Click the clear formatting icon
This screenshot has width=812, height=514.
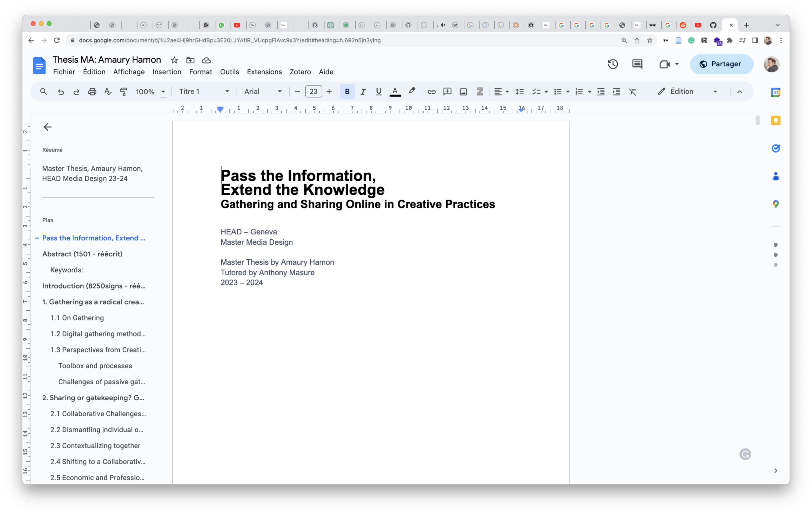pyautogui.click(x=632, y=92)
